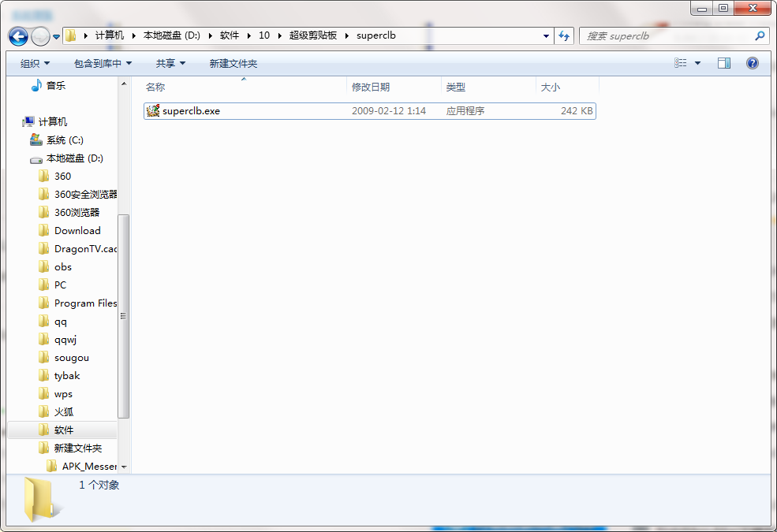
Task: Open the Program Files folder in the tree
Action: (x=85, y=303)
